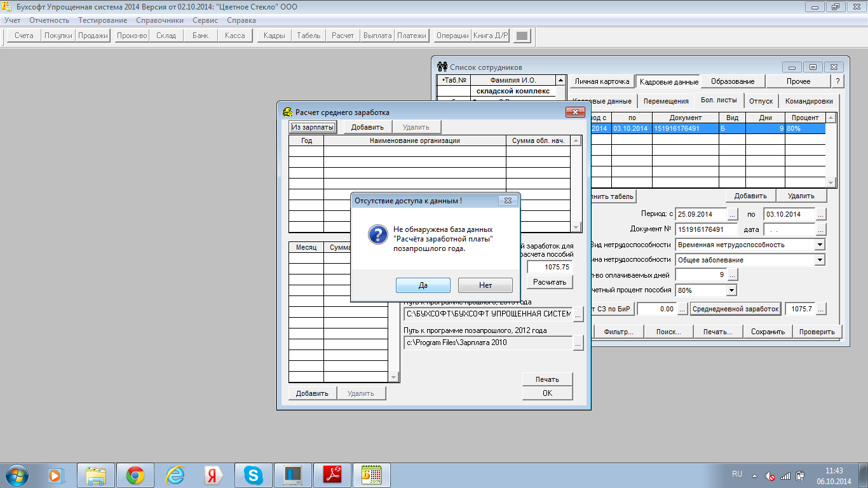Click the gray square icon after Книга Д/Р
The image size is (868, 488).
coord(521,36)
